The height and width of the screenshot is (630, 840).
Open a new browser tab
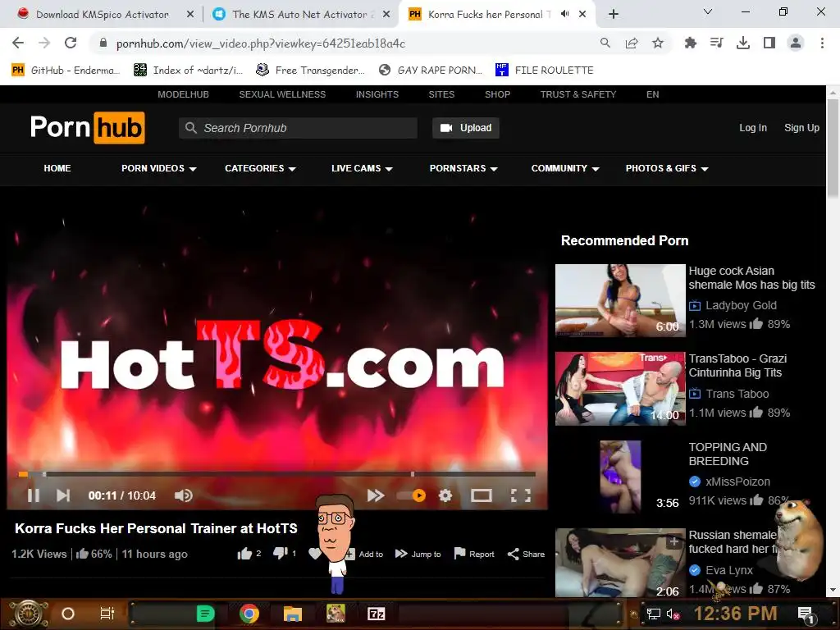pyautogui.click(x=614, y=14)
